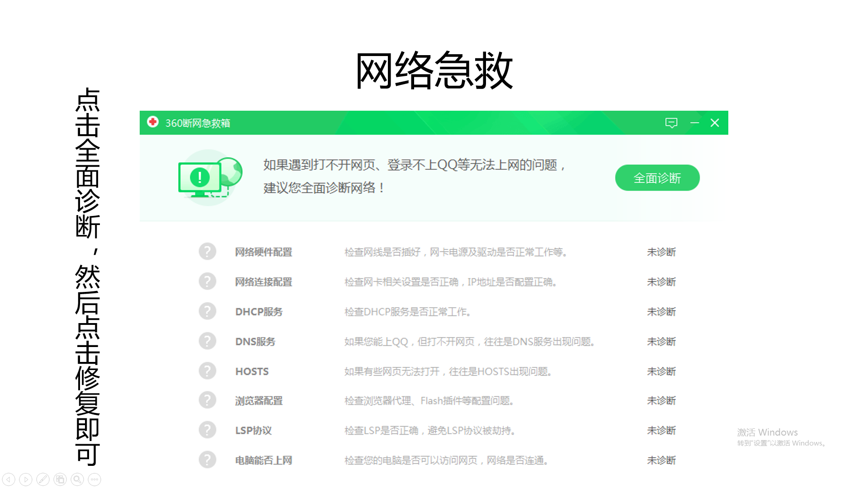Close the 360断网急救箱 window

(x=714, y=123)
